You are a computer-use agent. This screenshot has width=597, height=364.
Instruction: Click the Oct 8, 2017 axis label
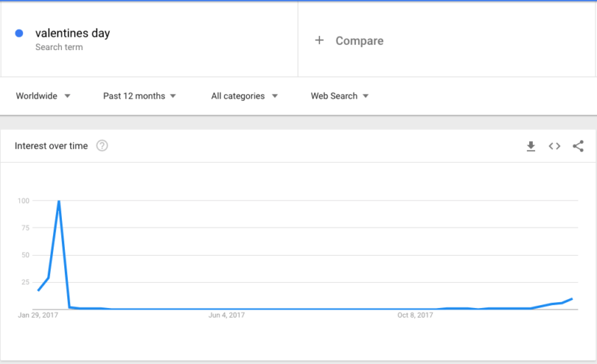coord(415,316)
